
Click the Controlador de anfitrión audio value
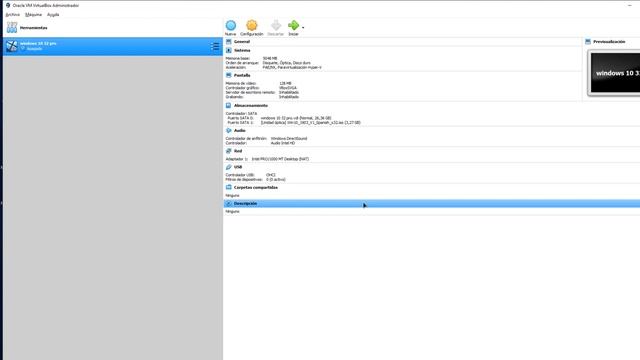click(289, 138)
